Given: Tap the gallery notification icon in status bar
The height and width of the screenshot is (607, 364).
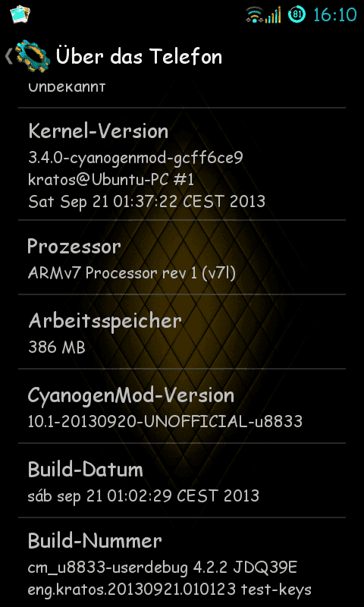Looking at the screenshot, I should click(x=20, y=14).
